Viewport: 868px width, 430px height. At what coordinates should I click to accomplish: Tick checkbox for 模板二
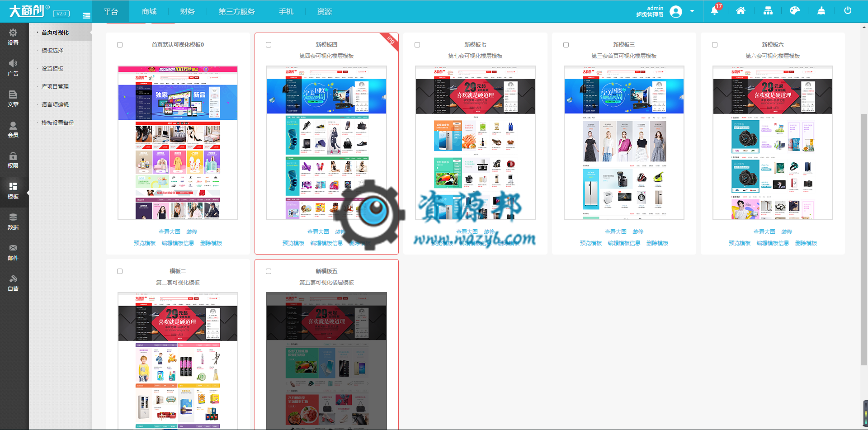tap(120, 271)
